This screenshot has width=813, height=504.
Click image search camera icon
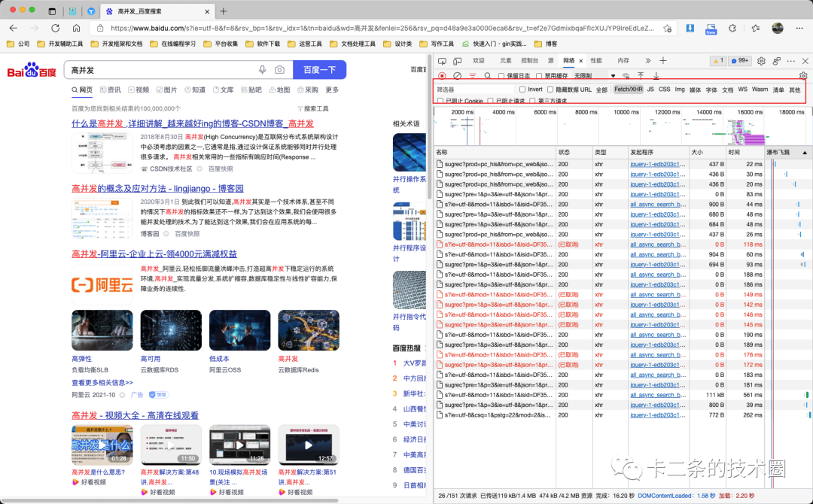point(279,70)
